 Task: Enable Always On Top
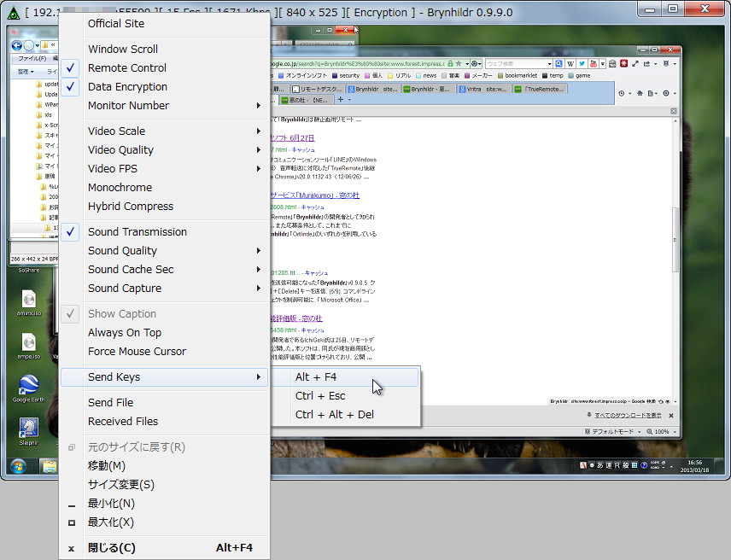point(164,333)
